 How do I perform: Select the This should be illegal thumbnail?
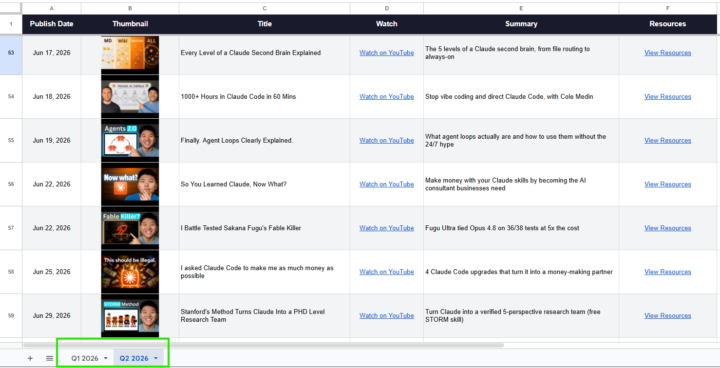(x=130, y=272)
